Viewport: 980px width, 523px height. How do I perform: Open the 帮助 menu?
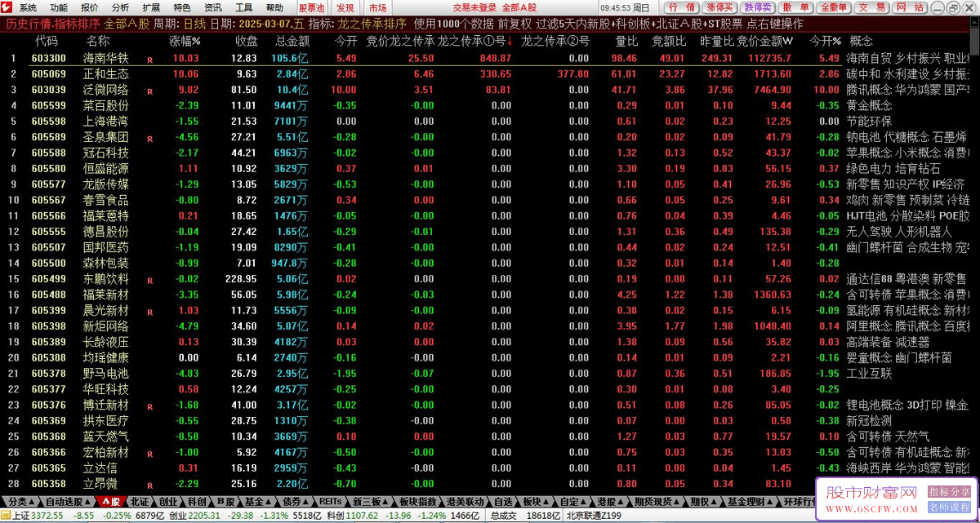pyautogui.click(x=274, y=7)
